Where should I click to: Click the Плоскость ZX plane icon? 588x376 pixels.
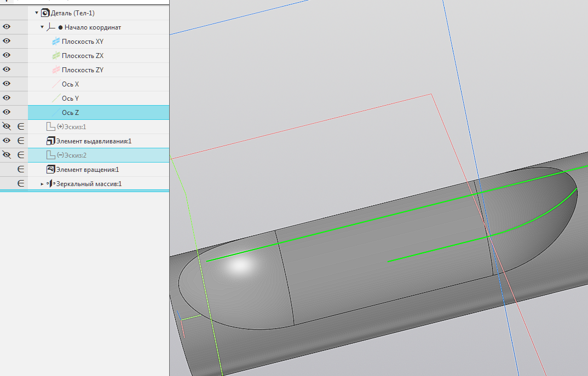coord(55,56)
